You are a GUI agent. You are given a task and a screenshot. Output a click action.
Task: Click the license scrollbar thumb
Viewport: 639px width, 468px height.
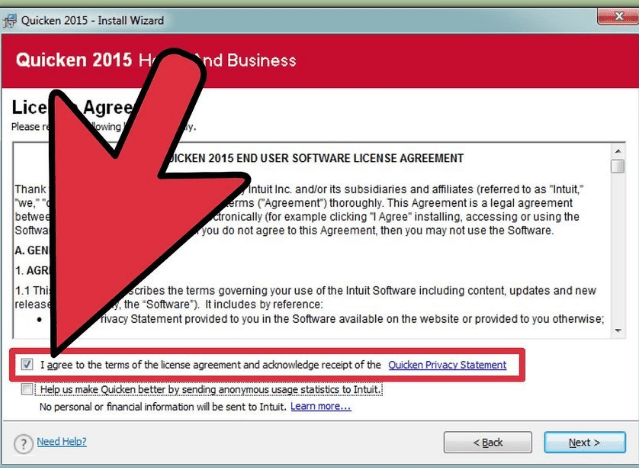click(x=618, y=166)
